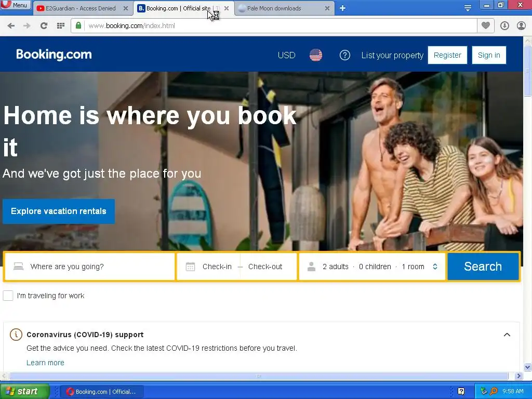
Task: Click the Register button
Action: [x=447, y=55]
